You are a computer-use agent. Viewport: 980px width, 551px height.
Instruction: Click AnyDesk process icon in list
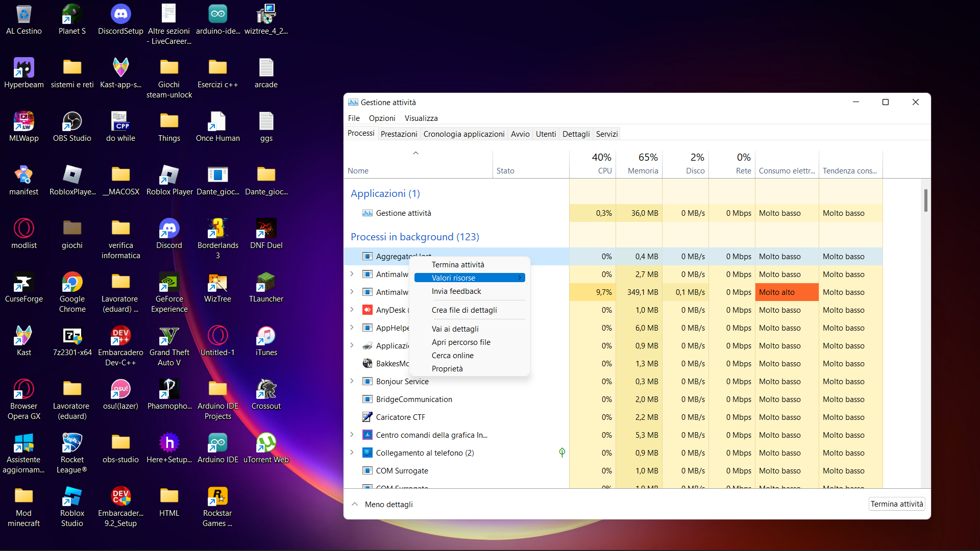point(367,310)
